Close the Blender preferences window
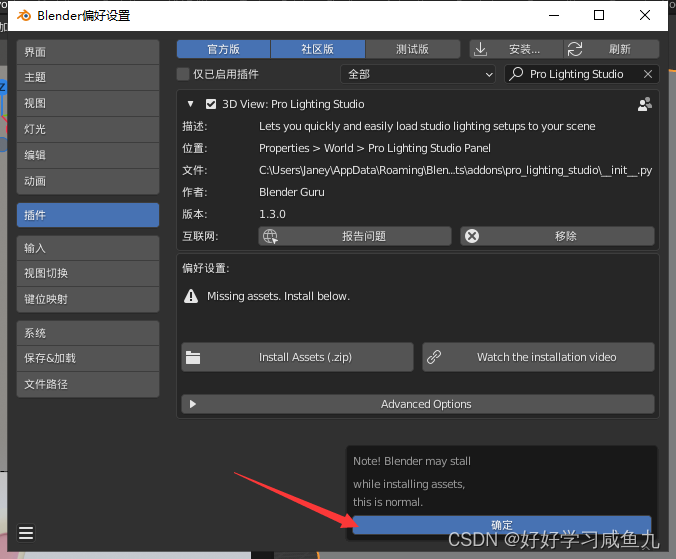 645,16
